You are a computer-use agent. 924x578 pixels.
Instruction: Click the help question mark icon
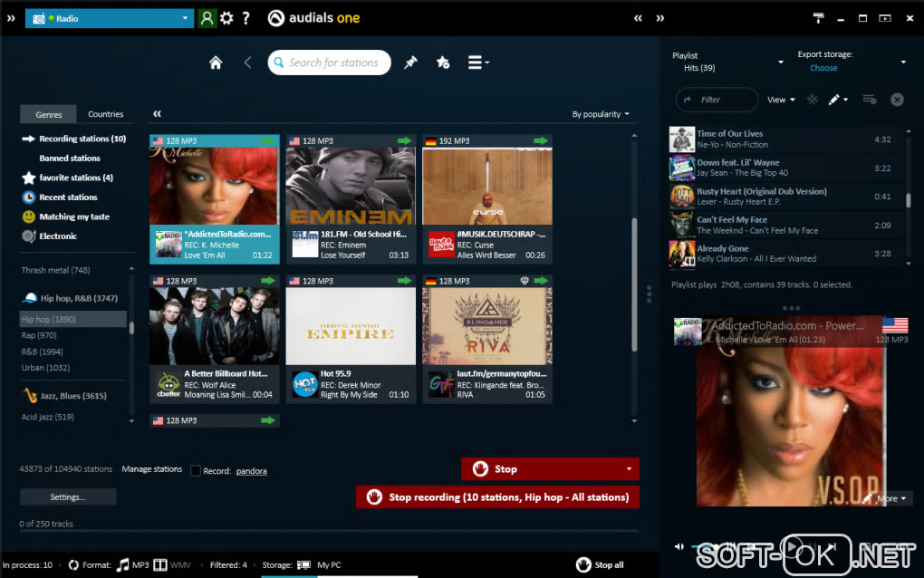click(246, 18)
